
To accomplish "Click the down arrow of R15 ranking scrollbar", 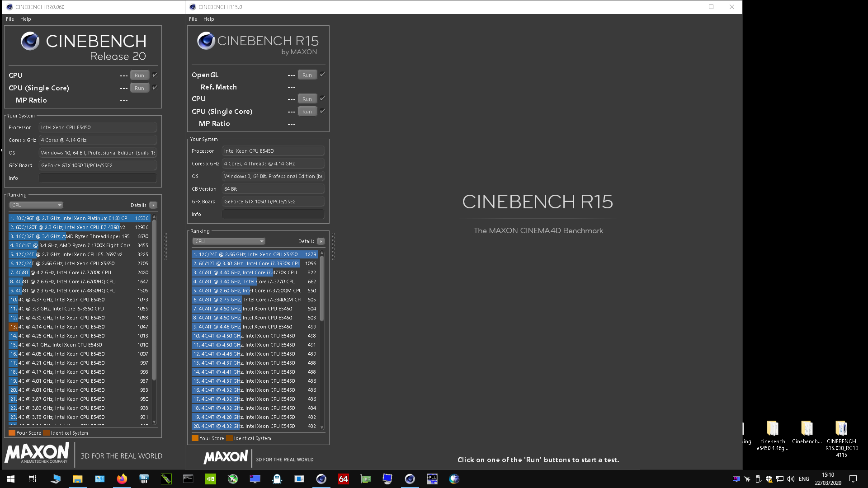I will click(x=322, y=427).
